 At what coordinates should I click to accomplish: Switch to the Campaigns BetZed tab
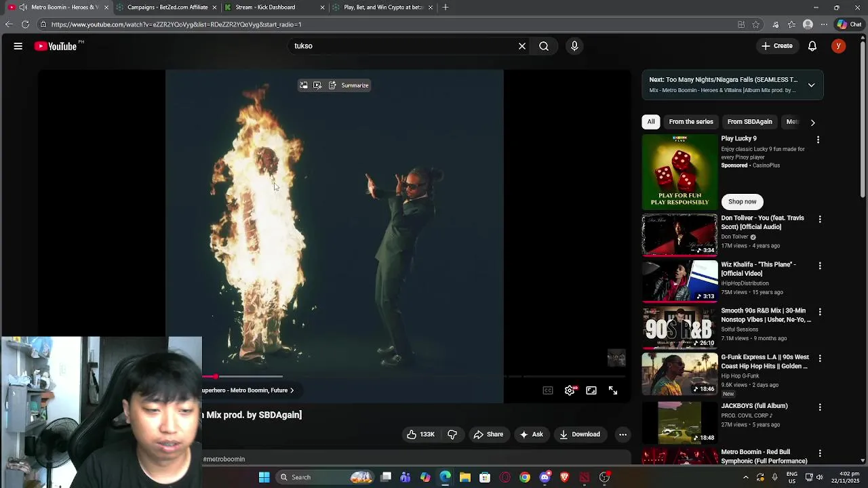[x=167, y=7]
